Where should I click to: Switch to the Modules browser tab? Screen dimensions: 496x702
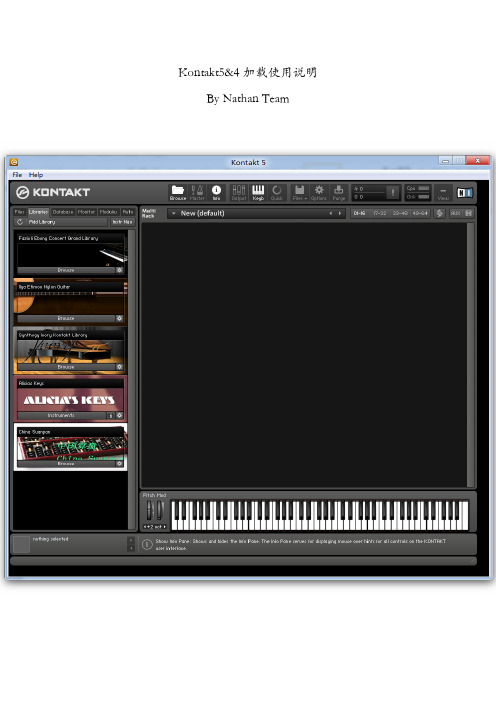[x=108, y=212]
